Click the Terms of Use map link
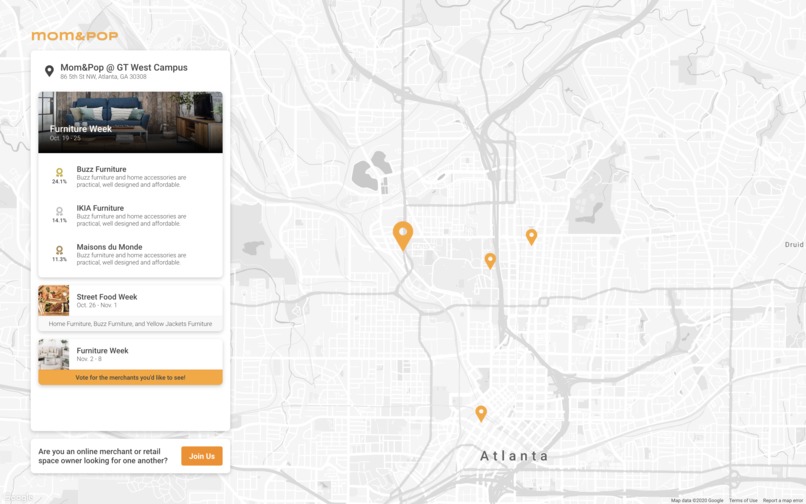806x504 pixels. [743, 500]
